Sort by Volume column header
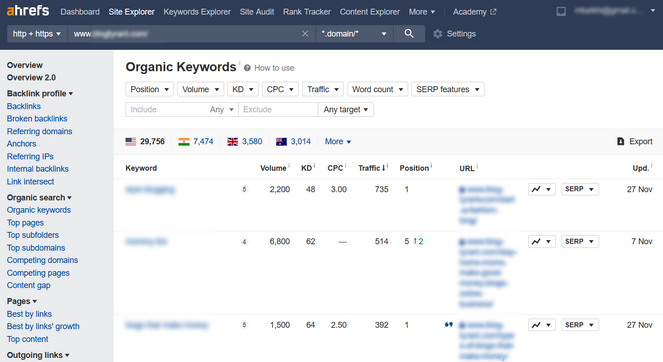Image resolution: width=663 pixels, height=362 pixels. click(273, 168)
